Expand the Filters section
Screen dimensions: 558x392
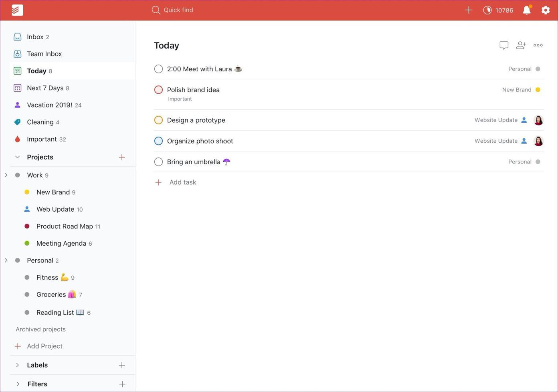(17, 384)
